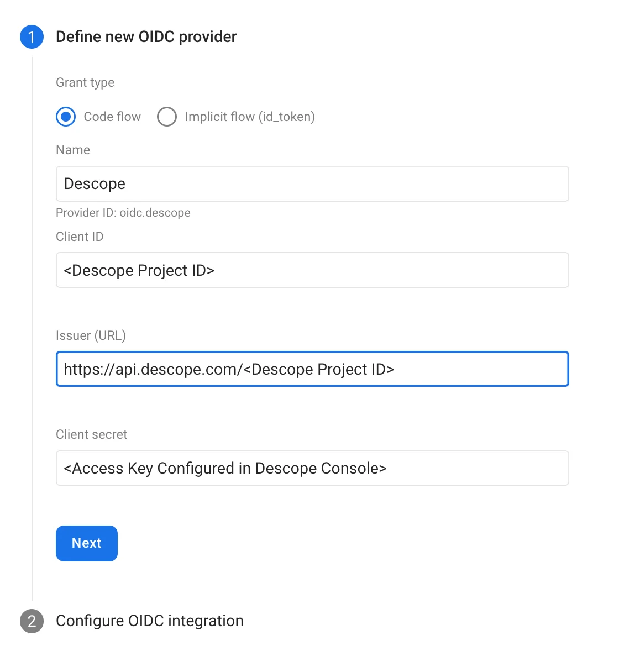Select the Implicit flow (id_token) option
Screen dimensions: 619x672
(167, 117)
